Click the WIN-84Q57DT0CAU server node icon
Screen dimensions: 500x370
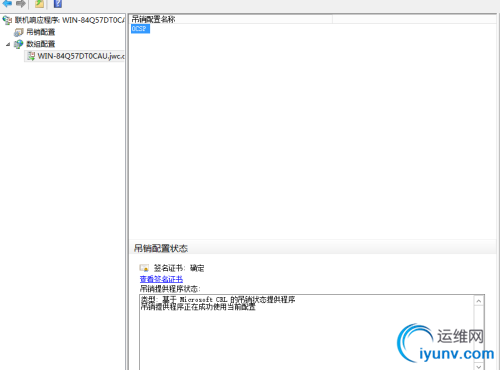pyautogui.click(x=31, y=56)
